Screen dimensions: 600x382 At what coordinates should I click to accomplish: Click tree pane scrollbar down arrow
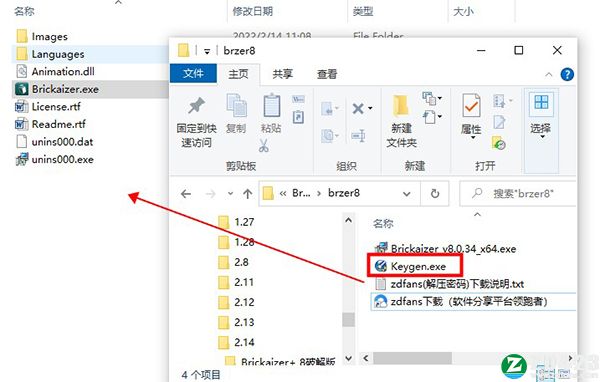point(348,359)
